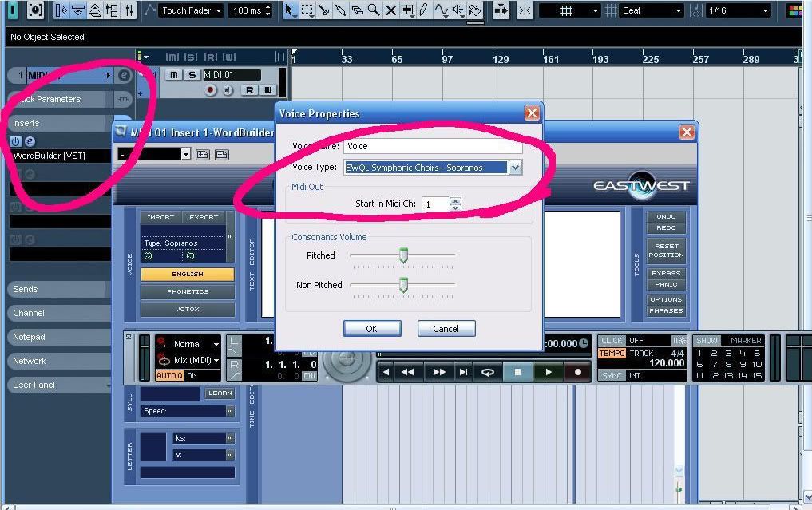Select the Split scissors tool

pos(323,10)
